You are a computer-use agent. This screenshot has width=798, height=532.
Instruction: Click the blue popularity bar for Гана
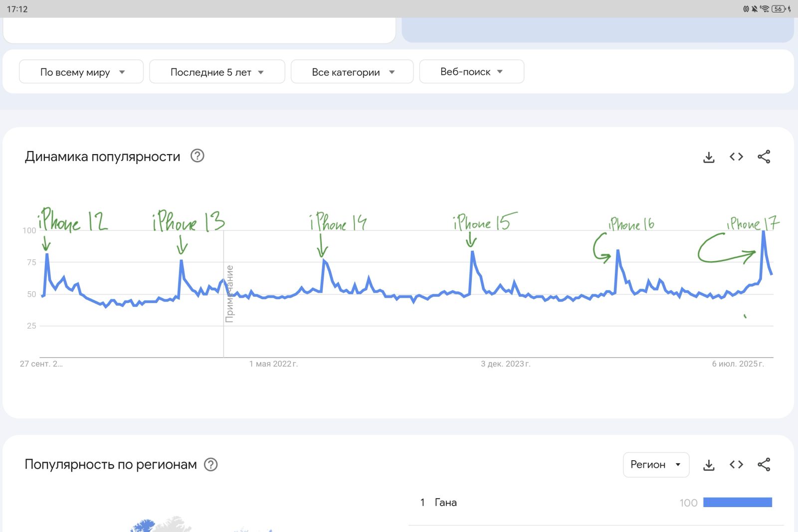(x=737, y=503)
